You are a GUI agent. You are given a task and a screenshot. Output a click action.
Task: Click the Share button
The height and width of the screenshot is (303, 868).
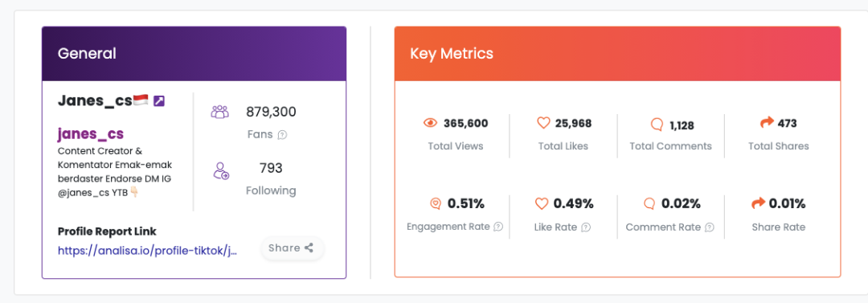tap(293, 248)
